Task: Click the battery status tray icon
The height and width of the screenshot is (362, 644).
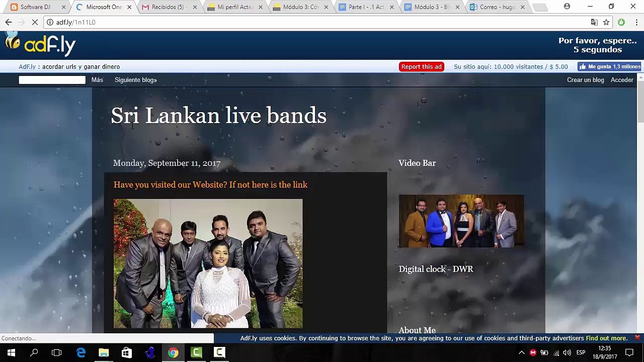Action: point(544,352)
